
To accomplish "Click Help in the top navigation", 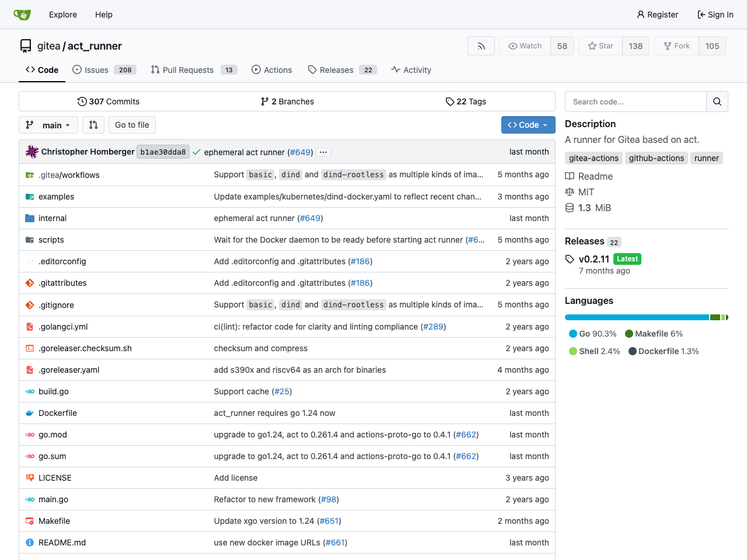I will point(104,15).
